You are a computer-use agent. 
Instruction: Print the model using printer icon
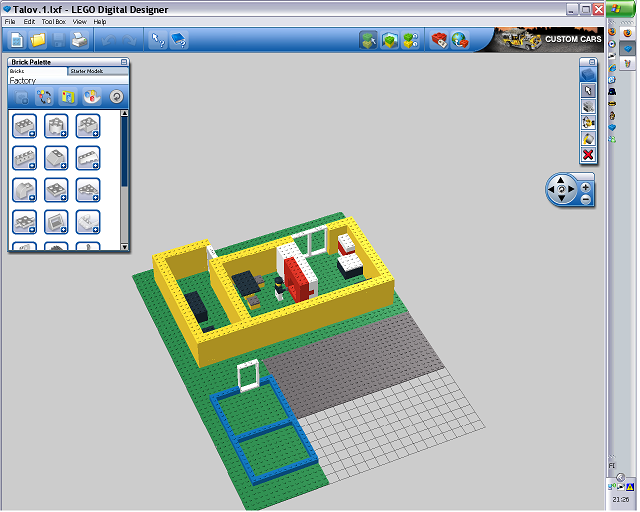pyautogui.click(x=79, y=40)
